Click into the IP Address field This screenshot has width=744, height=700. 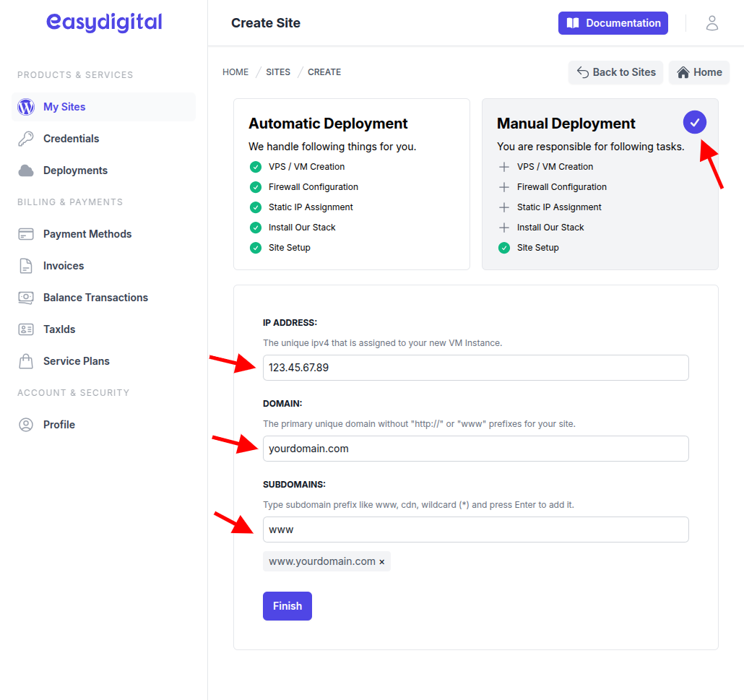(475, 368)
